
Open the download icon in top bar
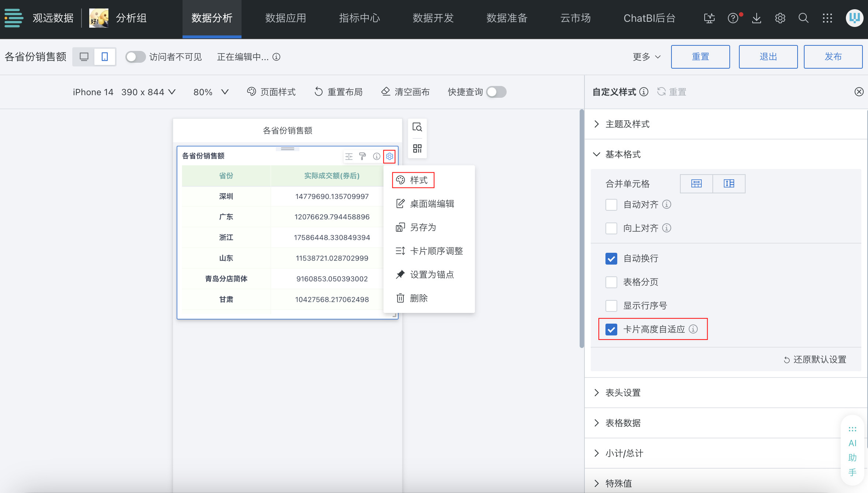(x=756, y=18)
